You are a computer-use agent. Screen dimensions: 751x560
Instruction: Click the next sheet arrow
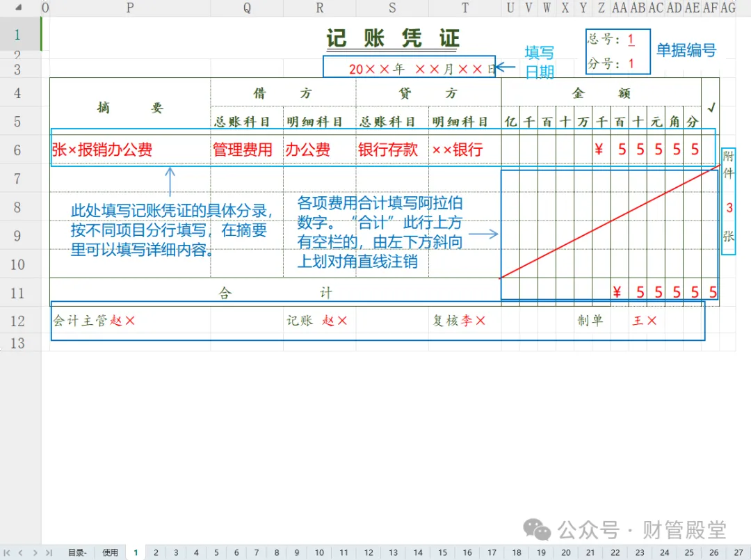pyautogui.click(x=35, y=552)
